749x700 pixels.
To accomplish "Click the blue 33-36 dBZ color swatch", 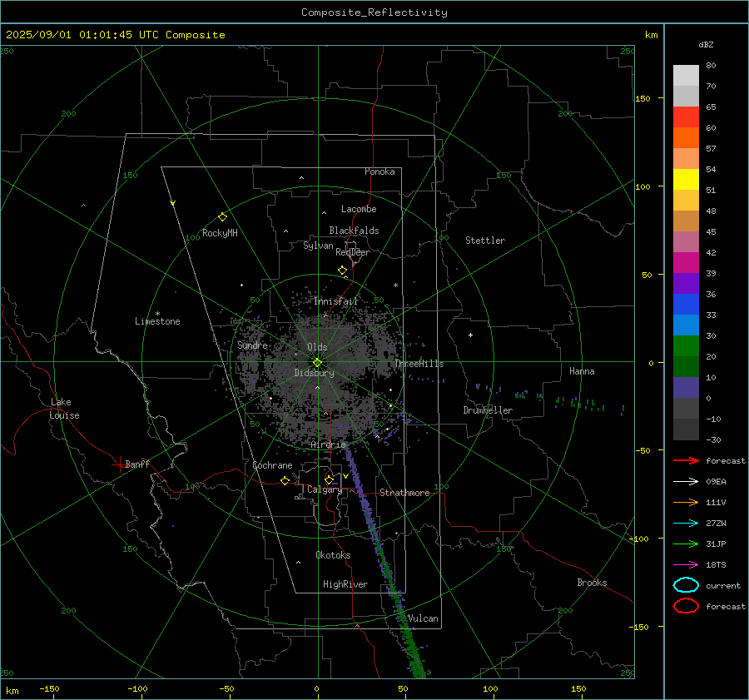I will coord(686,305).
